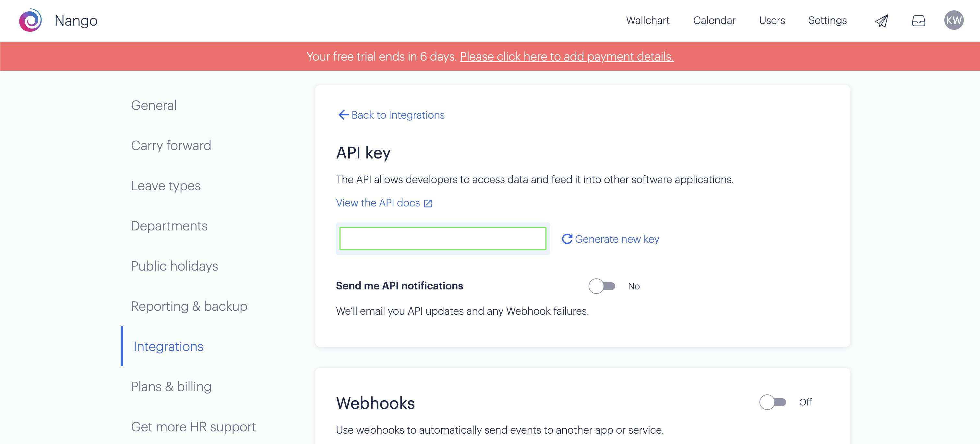This screenshot has height=444, width=980.
Task: Select General in the settings sidebar
Action: tap(154, 105)
